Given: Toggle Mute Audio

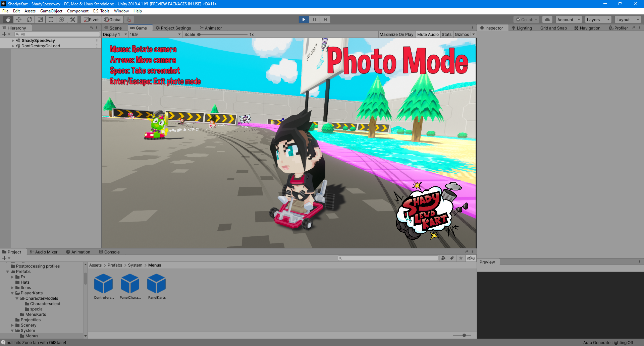Looking at the screenshot, I should [x=428, y=34].
